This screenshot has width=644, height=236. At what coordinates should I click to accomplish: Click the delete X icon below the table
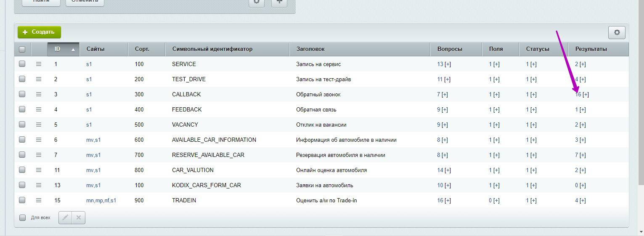(79, 217)
